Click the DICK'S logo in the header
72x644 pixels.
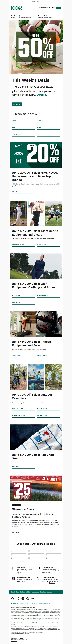[x=17, y=8]
